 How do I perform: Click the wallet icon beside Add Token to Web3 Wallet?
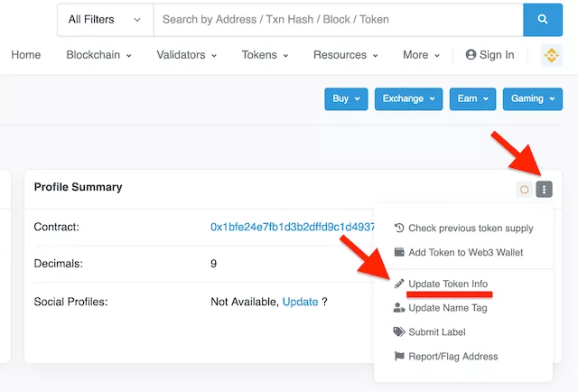399,252
